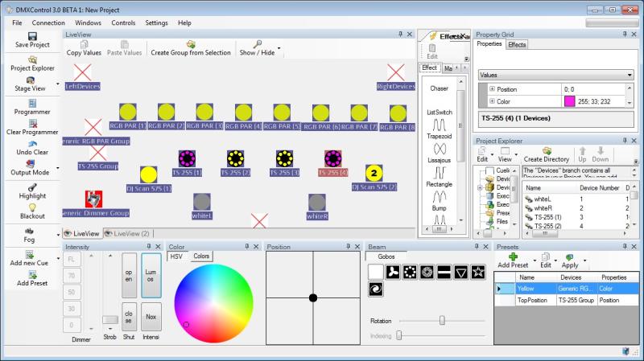The height and width of the screenshot is (361, 644).
Task: Click the 70 intensity preset button
Action: pyautogui.click(x=73, y=276)
